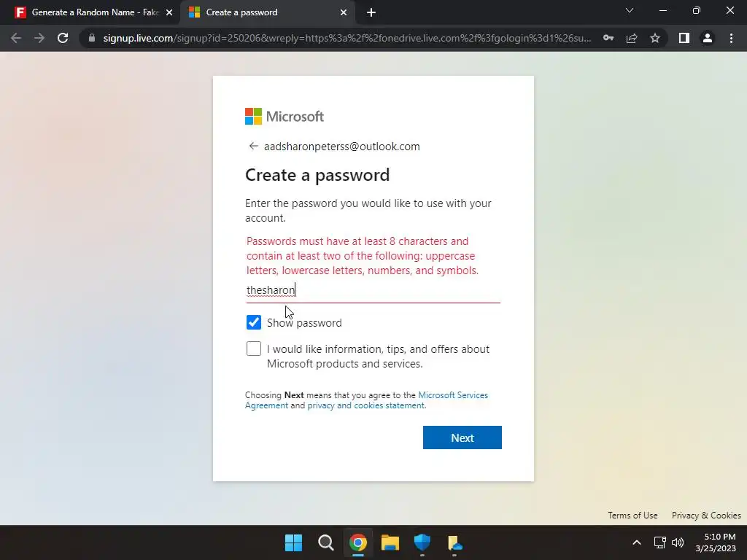Toggle the browser side panel

tap(684, 38)
